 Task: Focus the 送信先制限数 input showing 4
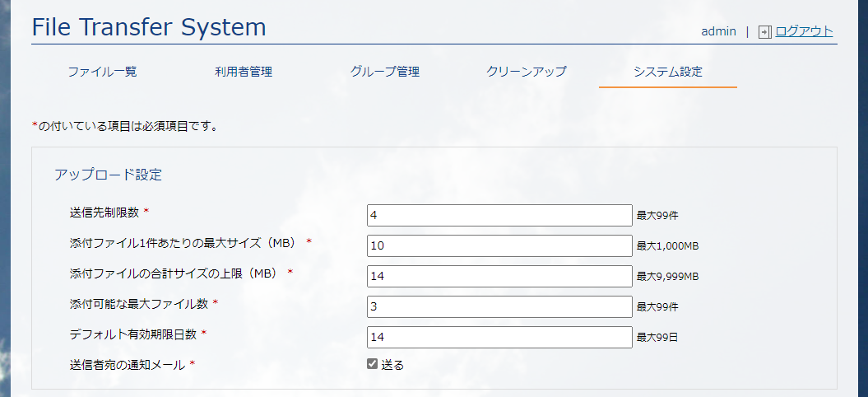[499, 215]
